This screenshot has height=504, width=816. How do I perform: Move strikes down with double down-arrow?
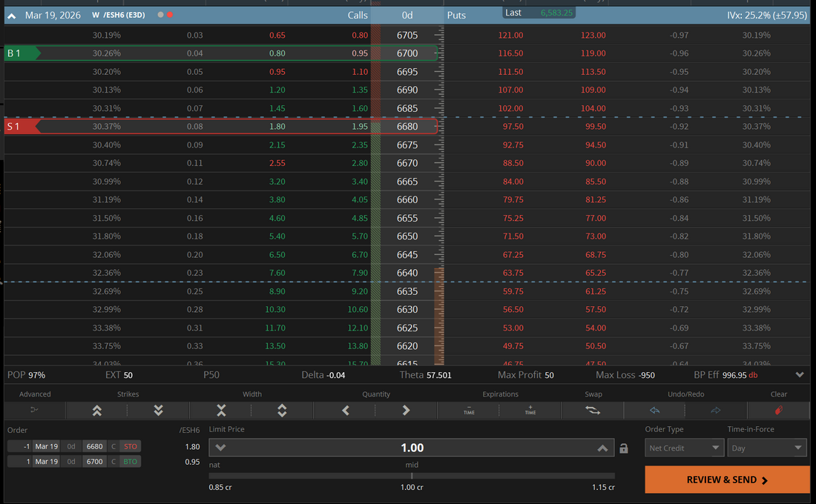pos(159,410)
